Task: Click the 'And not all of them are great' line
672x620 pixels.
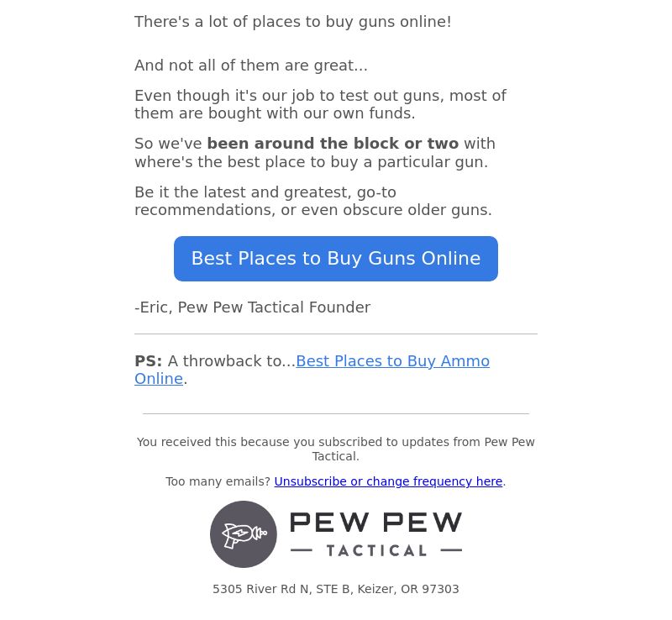Action: click(251, 66)
